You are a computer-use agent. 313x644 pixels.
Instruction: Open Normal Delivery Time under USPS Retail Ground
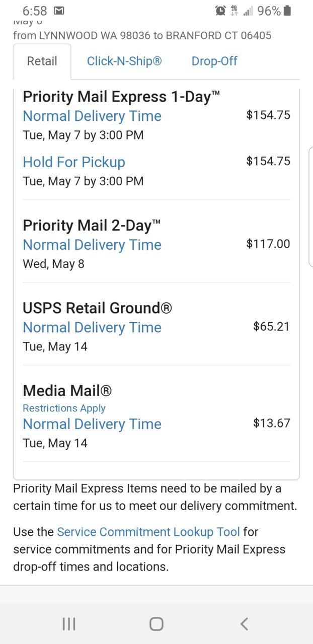tap(92, 327)
